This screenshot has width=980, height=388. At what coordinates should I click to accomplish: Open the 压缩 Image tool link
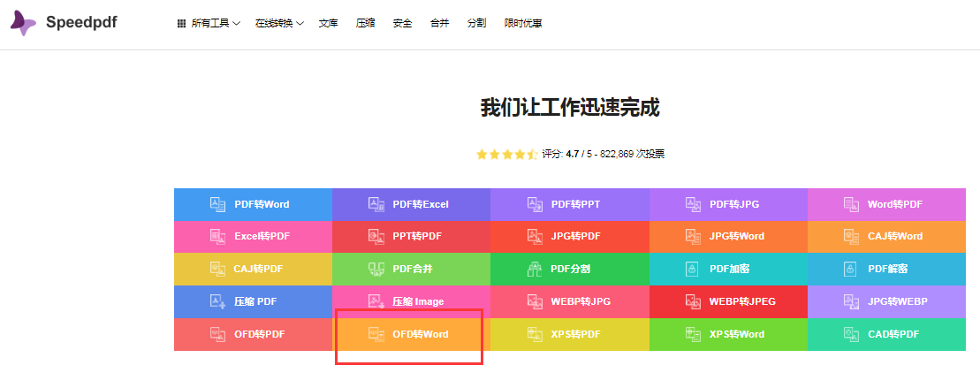pyautogui.click(x=411, y=301)
